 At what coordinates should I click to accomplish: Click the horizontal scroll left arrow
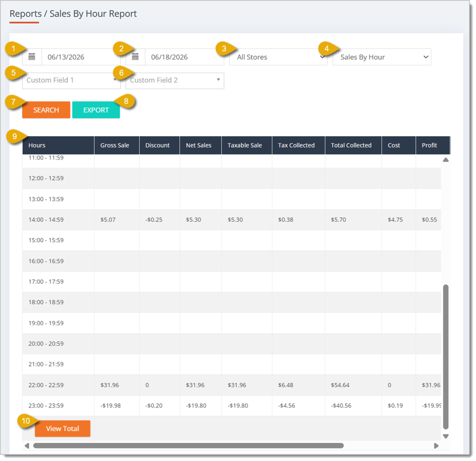click(x=27, y=446)
